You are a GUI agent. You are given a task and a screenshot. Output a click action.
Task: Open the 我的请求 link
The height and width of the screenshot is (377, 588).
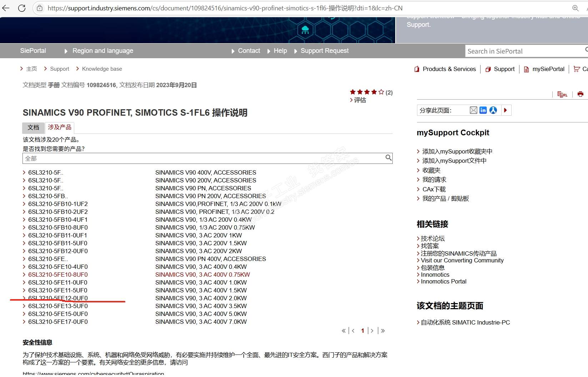pos(434,180)
